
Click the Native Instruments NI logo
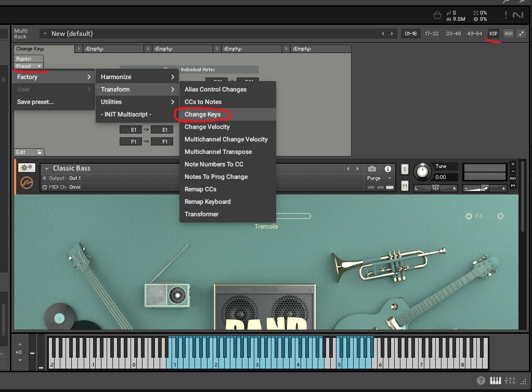[x=518, y=15]
